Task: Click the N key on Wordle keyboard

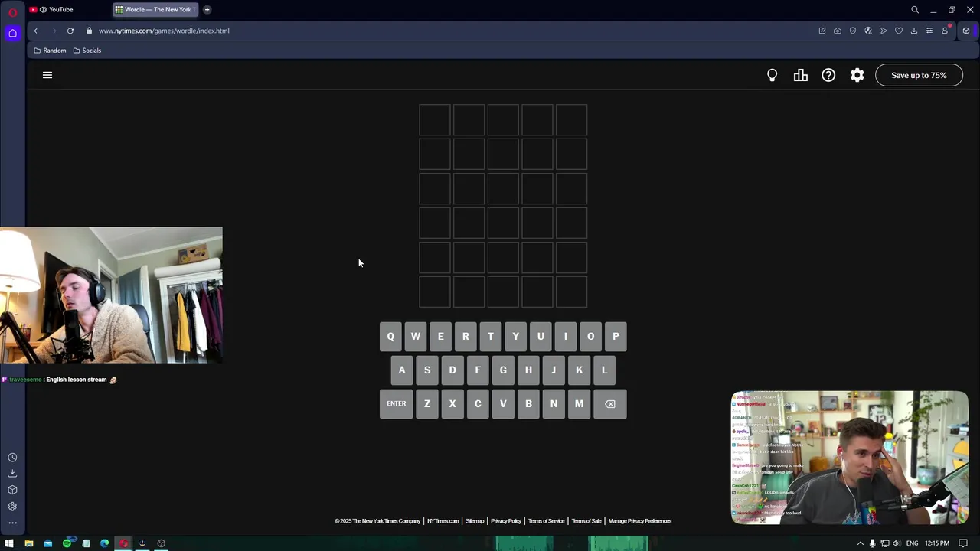Action: tap(554, 404)
